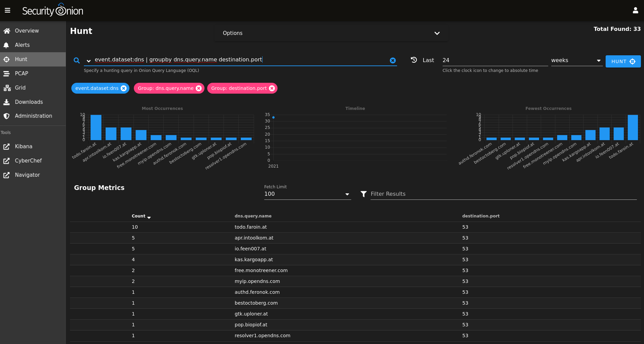The height and width of the screenshot is (344, 644).
Task: Expand the Options panel
Action: pyautogui.click(x=331, y=33)
